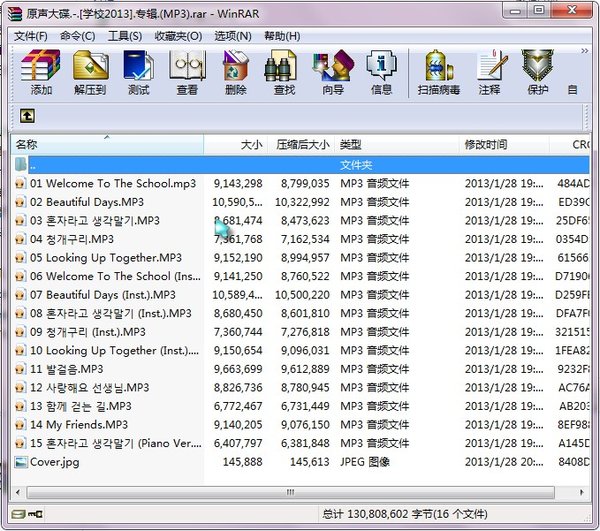
Task: Click the 测试 (Test) toolbar icon
Action: 139,72
